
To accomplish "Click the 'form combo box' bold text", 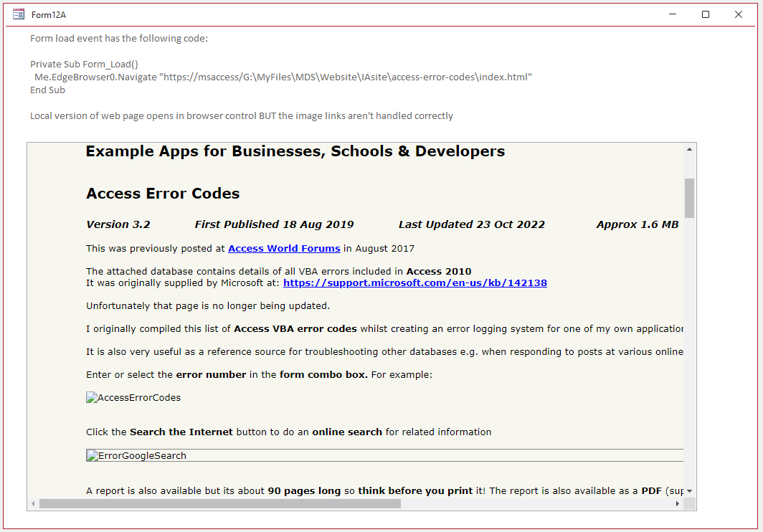I will coord(323,374).
